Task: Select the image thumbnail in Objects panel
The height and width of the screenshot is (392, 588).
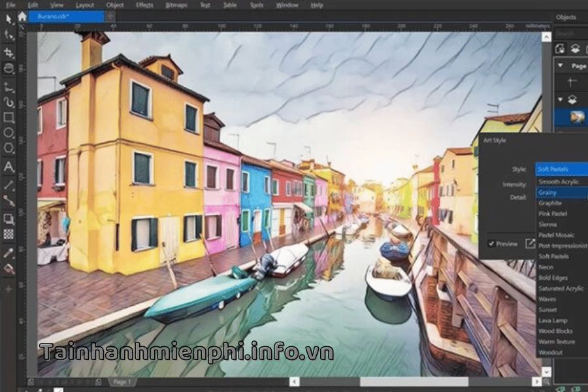Action: tap(577, 117)
